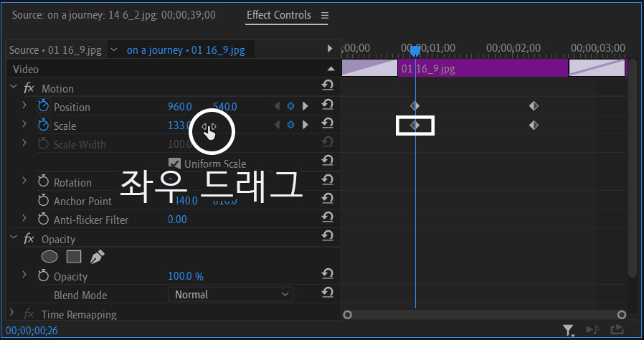Open the source clip dropdown arrow

(114, 49)
